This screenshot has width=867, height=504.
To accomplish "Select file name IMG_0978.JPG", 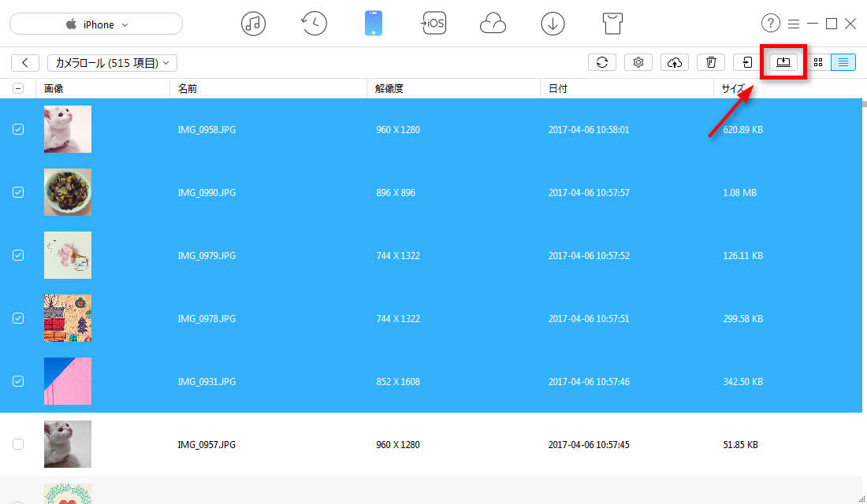I will click(x=207, y=319).
